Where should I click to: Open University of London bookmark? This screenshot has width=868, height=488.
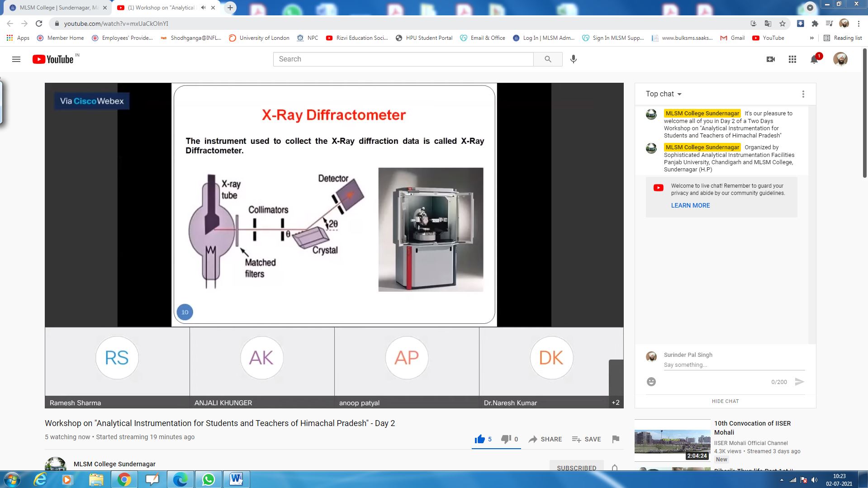pyautogui.click(x=259, y=38)
